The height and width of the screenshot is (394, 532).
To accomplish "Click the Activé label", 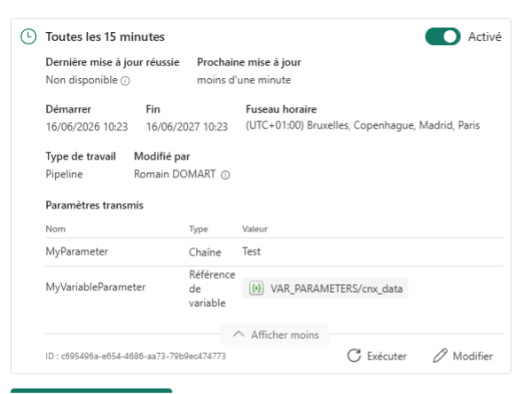I will click(484, 36).
